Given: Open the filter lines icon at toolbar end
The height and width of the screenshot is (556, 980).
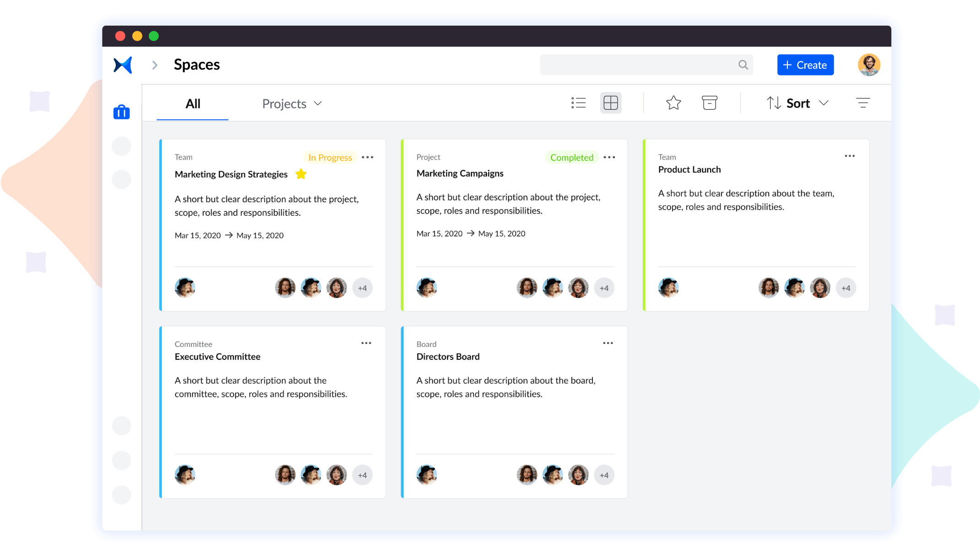Looking at the screenshot, I should tap(863, 103).
